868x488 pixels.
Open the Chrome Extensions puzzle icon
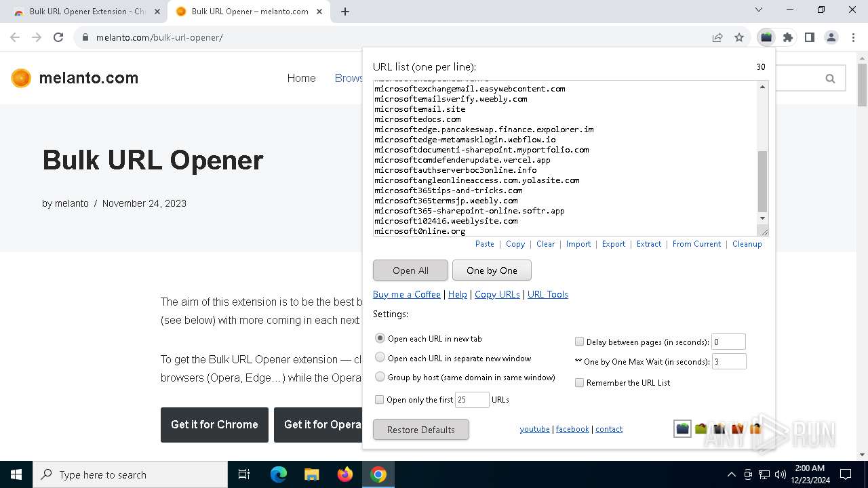tap(788, 37)
